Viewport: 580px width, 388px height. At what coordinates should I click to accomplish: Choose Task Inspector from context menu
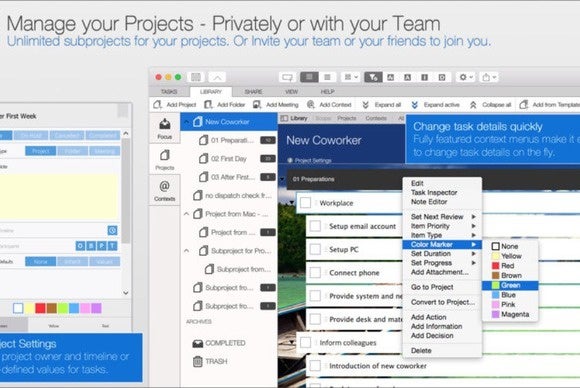pos(442,192)
